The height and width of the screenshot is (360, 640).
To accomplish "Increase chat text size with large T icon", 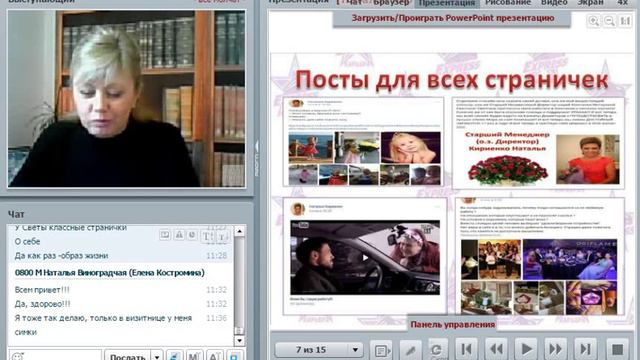I will coord(207,236).
